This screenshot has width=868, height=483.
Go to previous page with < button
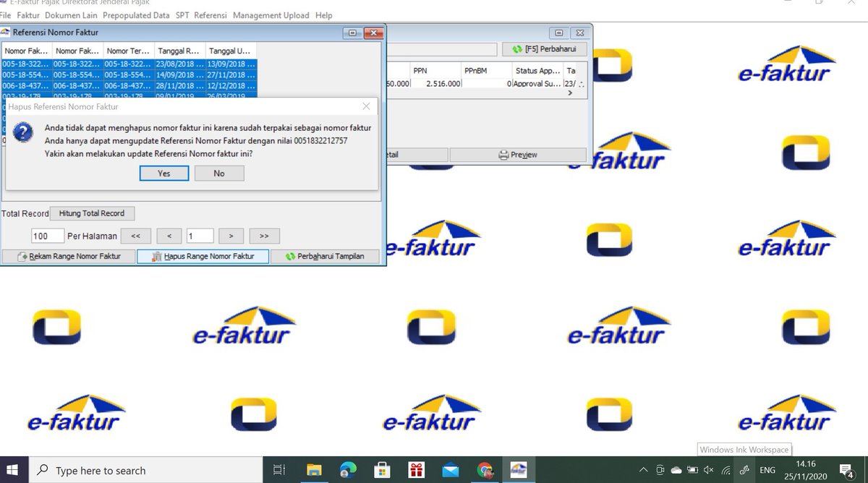coord(169,236)
